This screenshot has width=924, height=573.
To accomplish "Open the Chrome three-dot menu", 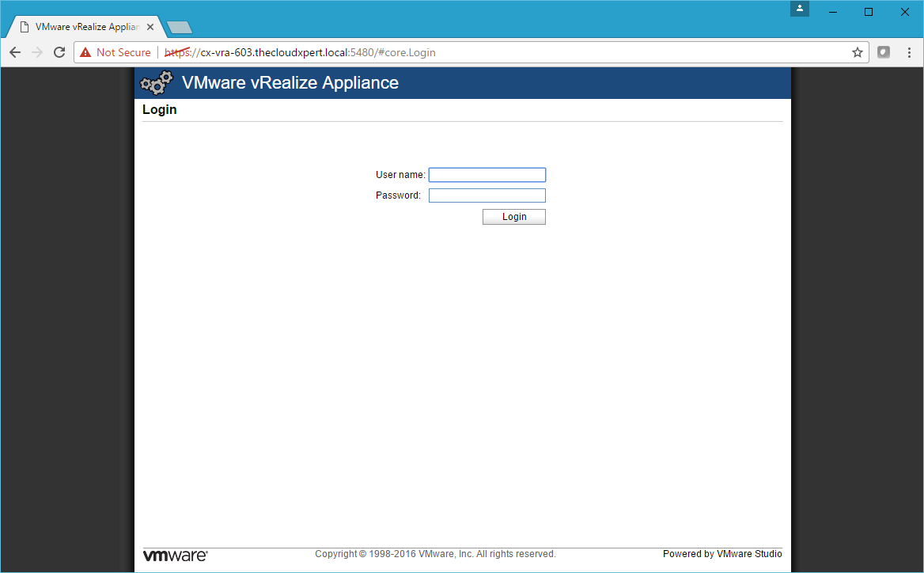I will 908,52.
